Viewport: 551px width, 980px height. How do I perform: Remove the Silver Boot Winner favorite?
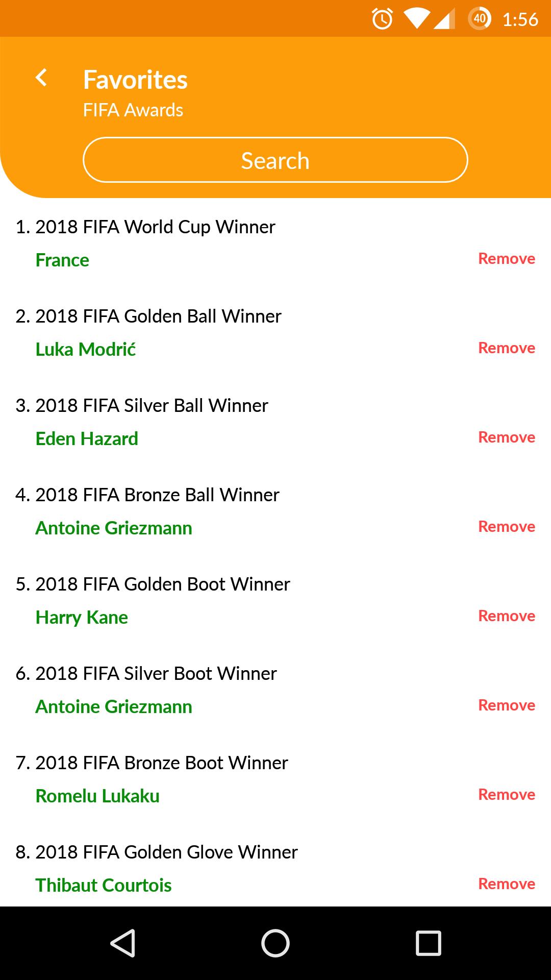click(x=506, y=705)
